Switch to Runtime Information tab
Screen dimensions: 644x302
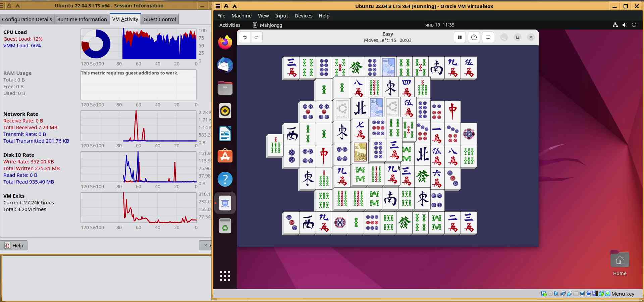pos(82,19)
